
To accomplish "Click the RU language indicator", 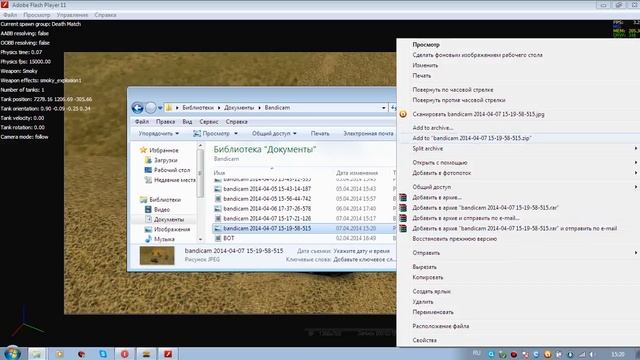I will [x=476, y=353].
